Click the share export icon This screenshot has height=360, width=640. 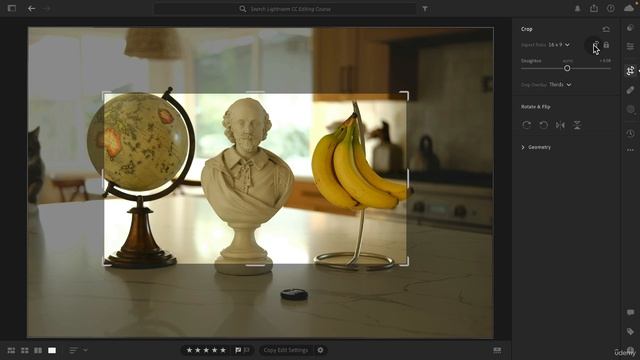point(594,8)
